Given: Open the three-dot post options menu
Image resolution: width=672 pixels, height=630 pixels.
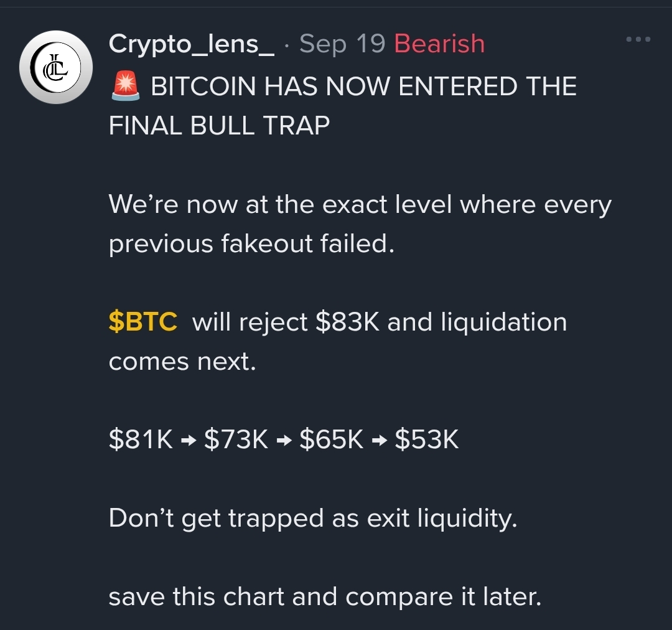Looking at the screenshot, I should click(x=638, y=39).
